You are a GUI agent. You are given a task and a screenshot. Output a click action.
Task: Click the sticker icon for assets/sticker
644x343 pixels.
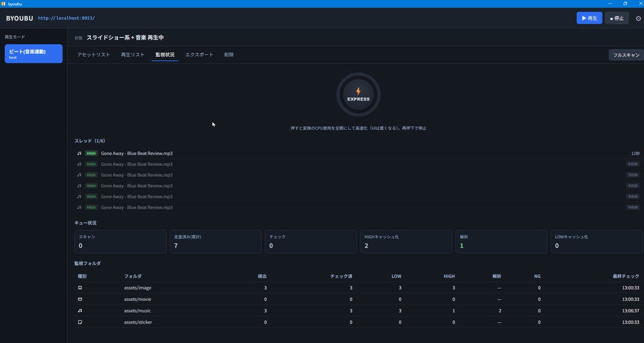pyautogui.click(x=80, y=322)
